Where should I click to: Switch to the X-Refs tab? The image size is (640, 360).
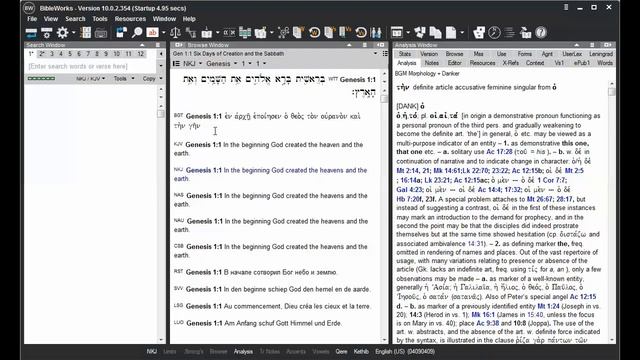(x=510, y=63)
